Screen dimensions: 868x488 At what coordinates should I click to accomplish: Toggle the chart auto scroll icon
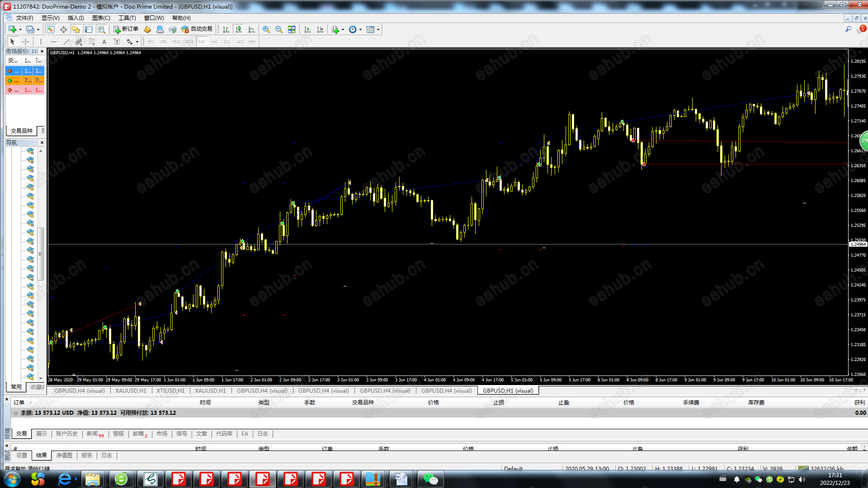(307, 29)
